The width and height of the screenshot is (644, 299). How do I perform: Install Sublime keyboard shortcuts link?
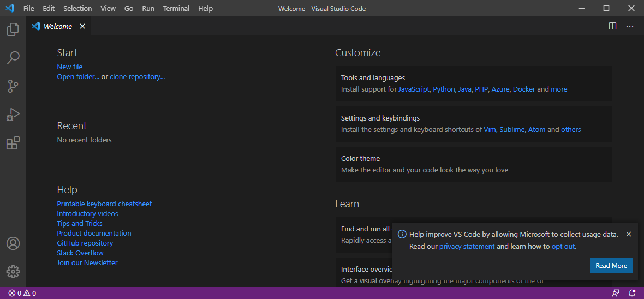click(x=512, y=129)
